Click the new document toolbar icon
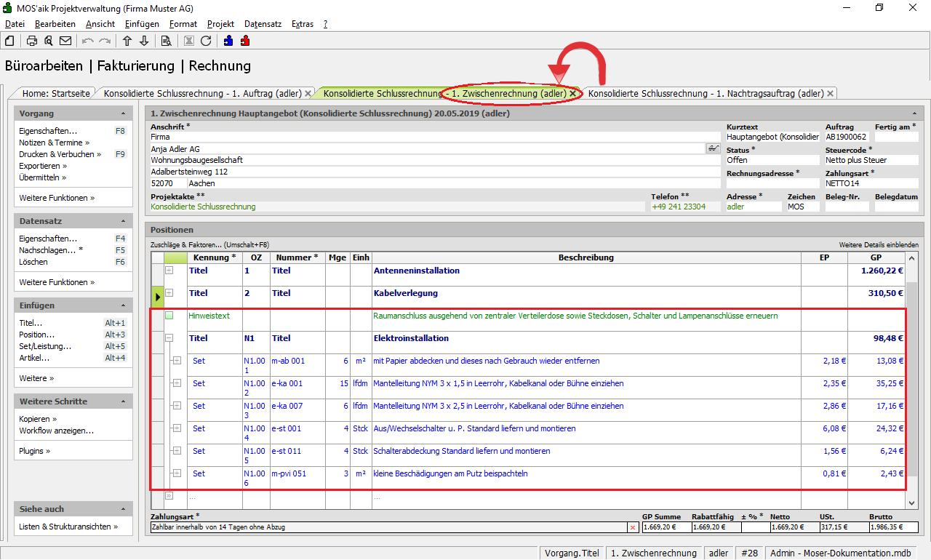 coord(9,41)
